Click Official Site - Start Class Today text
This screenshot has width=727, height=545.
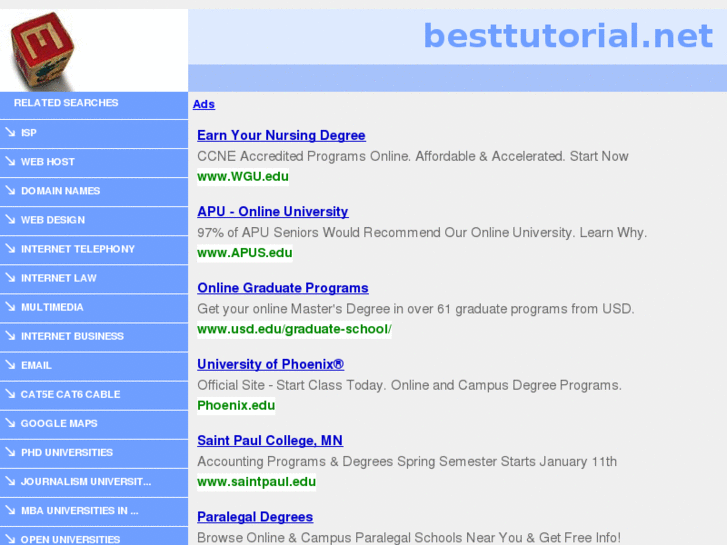click(409, 385)
